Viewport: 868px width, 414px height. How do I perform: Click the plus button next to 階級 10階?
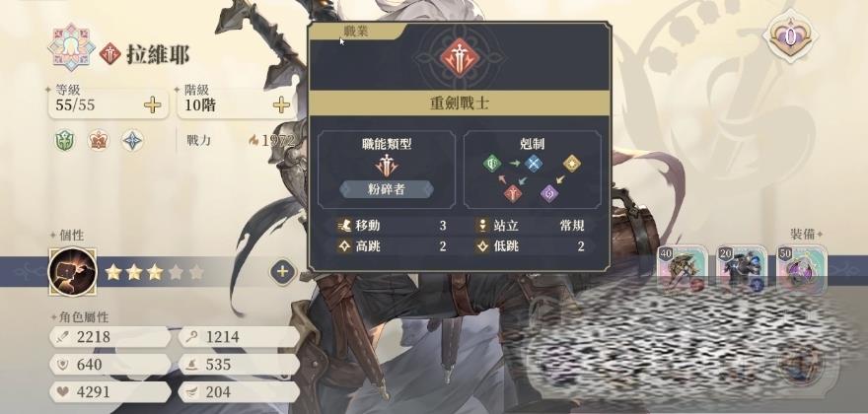tap(281, 104)
